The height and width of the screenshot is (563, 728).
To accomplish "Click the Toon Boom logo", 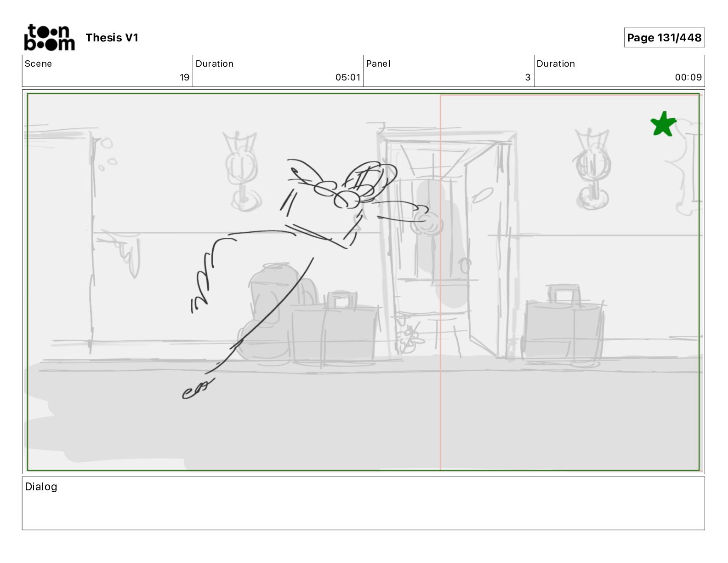I will (x=49, y=37).
